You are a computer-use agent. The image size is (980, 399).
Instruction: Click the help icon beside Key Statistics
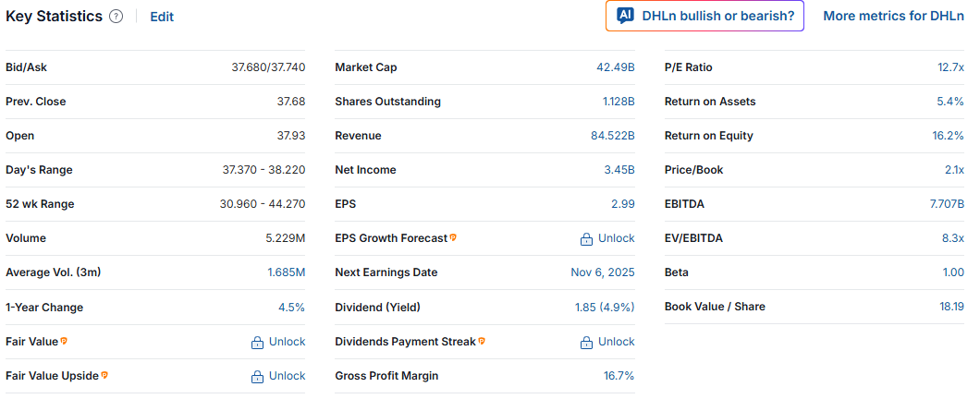pos(116,17)
